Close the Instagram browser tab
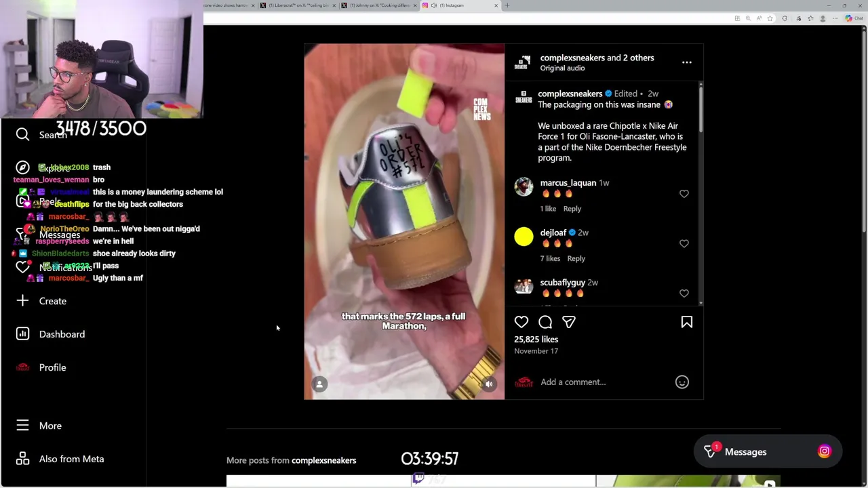The width and height of the screenshot is (868, 488). click(496, 5)
